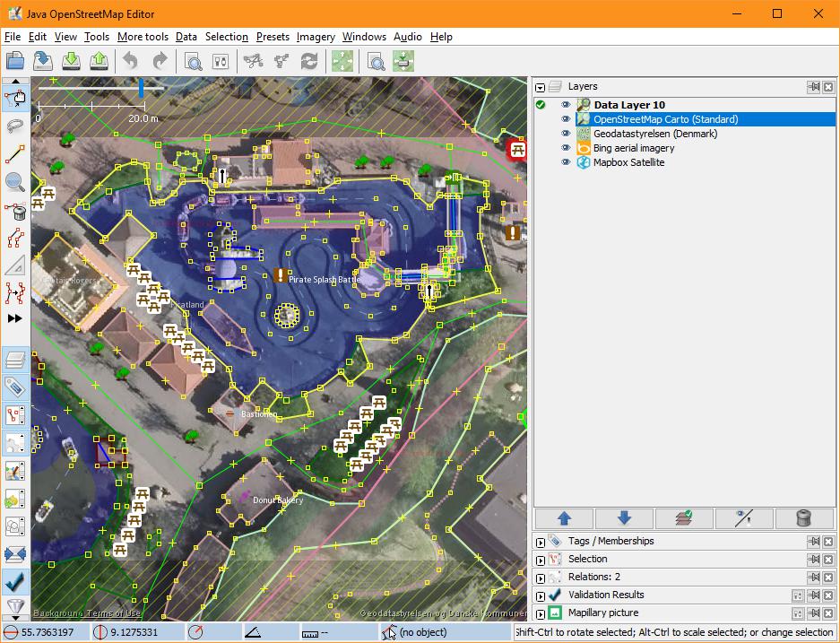The width and height of the screenshot is (840, 643).
Task: Click the Open file toolbar icon
Action: click(x=15, y=61)
